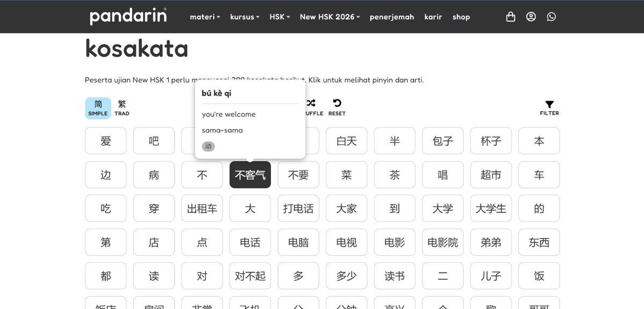
Task: Open the user account profile icon
Action: pos(531,17)
